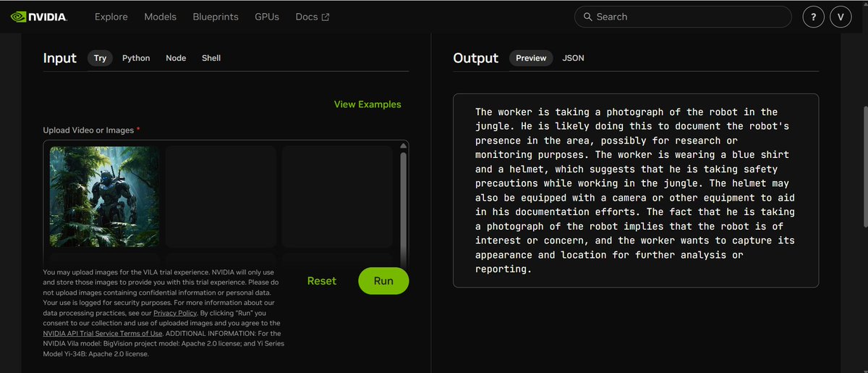The image size is (868, 373).
Task: Click the 'Upload Video or Images' label
Action: [x=88, y=130]
